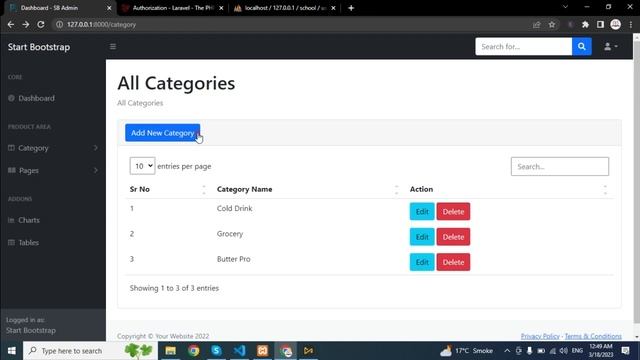640x360 pixels.
Task: Delete the Butter Pro category
Action: tap(453, 262)
